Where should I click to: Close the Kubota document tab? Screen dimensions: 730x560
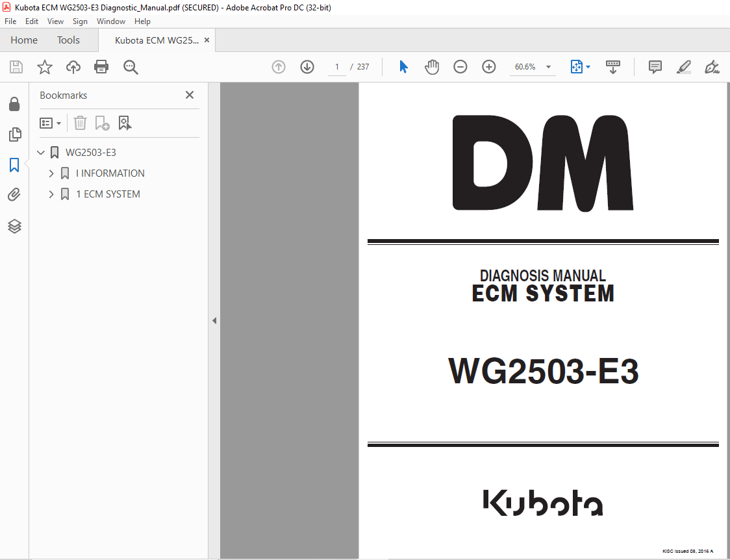tap(207, 40)
